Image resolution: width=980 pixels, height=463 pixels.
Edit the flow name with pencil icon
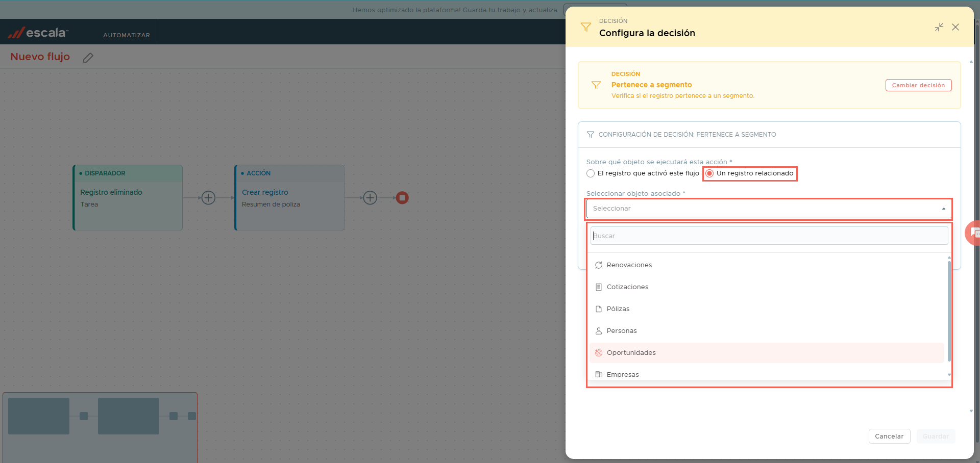tap(88, 58)
